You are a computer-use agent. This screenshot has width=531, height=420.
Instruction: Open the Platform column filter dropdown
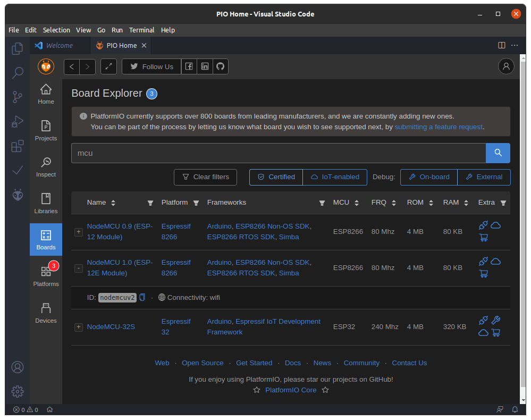pyautogui.click(x=196, y=203)
